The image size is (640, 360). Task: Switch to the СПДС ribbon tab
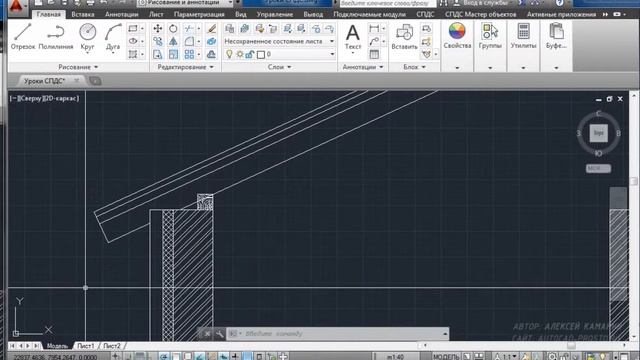tap(425, 14)
